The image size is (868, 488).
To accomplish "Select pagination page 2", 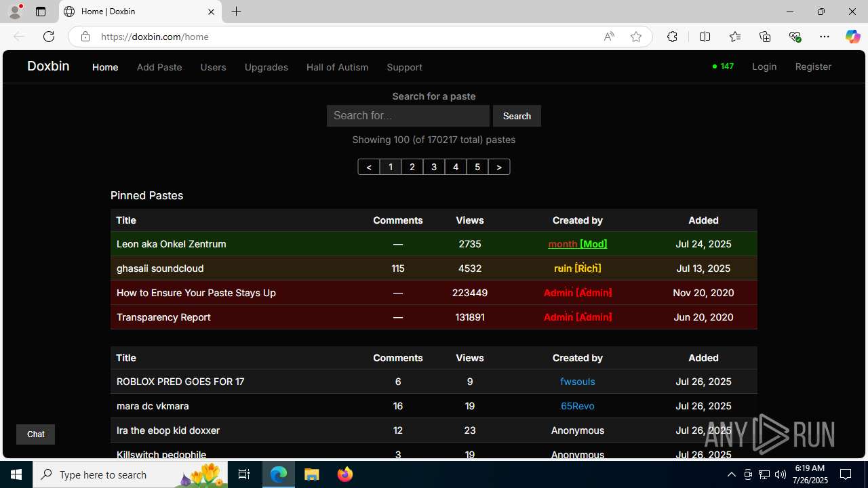I will tap(412, 167).
